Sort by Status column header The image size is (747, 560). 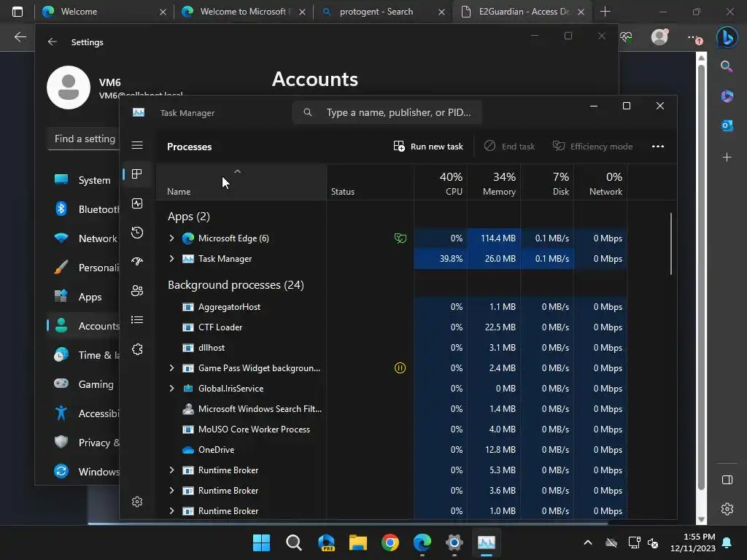[370, 182]
